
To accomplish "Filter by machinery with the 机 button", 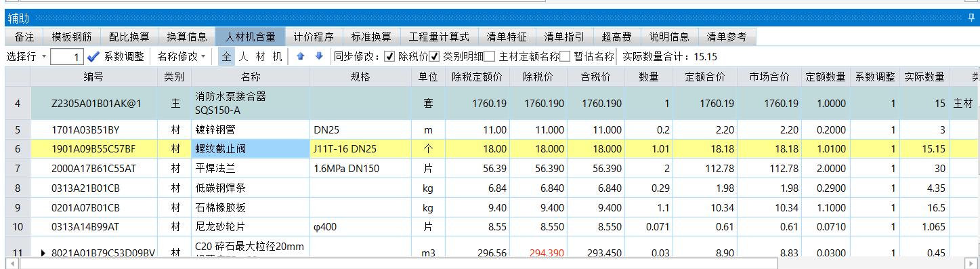I will 277,56.
